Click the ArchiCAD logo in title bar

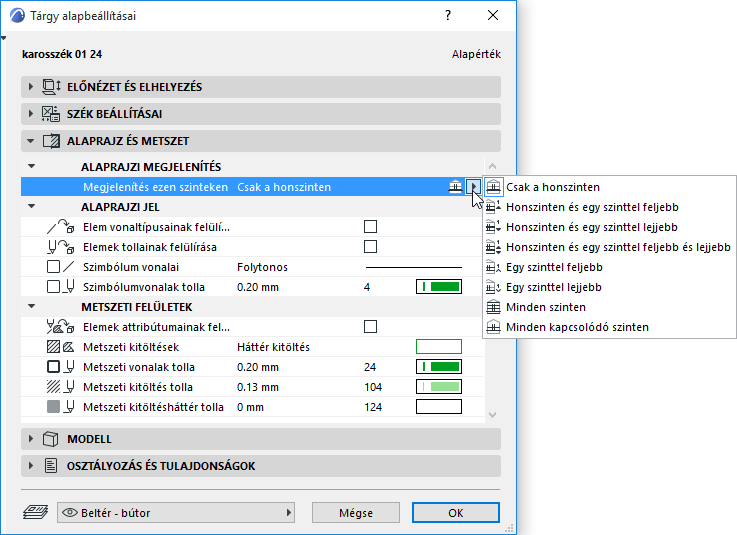coord(17,16)
